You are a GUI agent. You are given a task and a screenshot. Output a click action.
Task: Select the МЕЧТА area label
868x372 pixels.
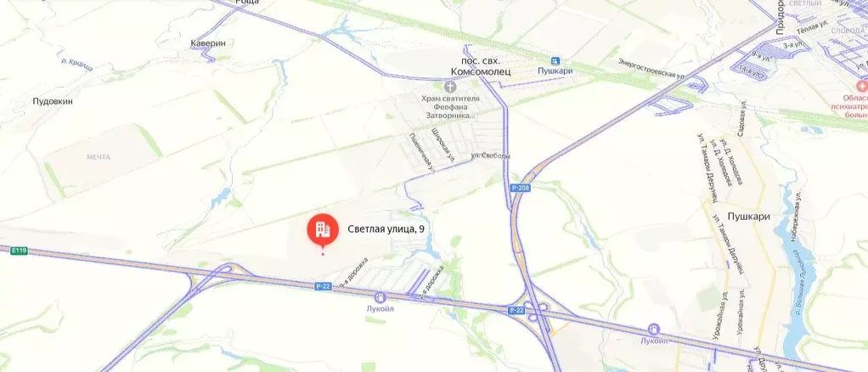pyautogui.click(x=99, y=157)
